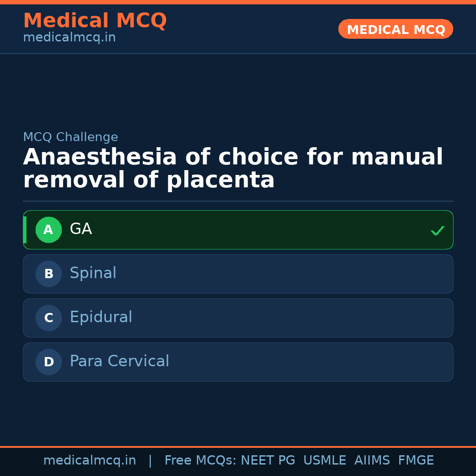Click the green checkmark on option A
This screenshot has width=476, height=476.
click(437, 230)
